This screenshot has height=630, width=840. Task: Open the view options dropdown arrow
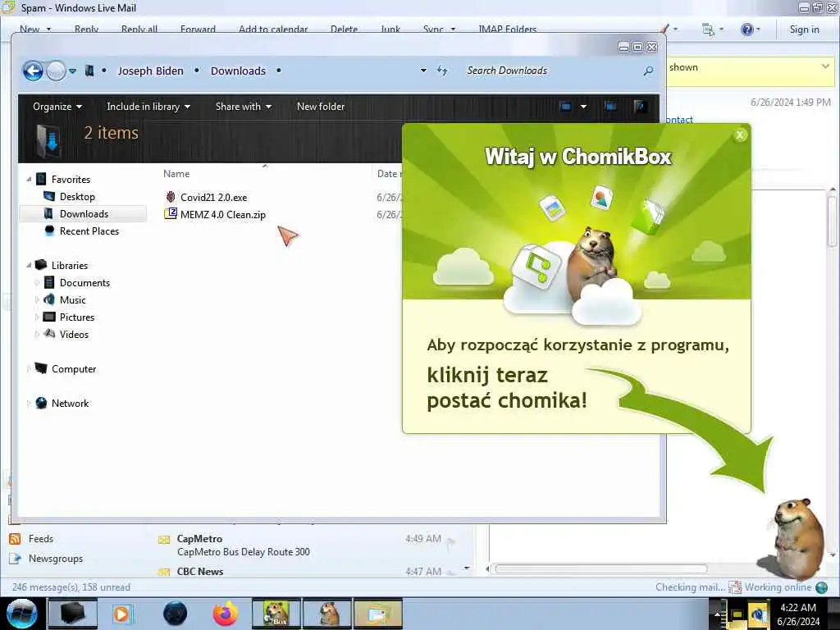583,107
